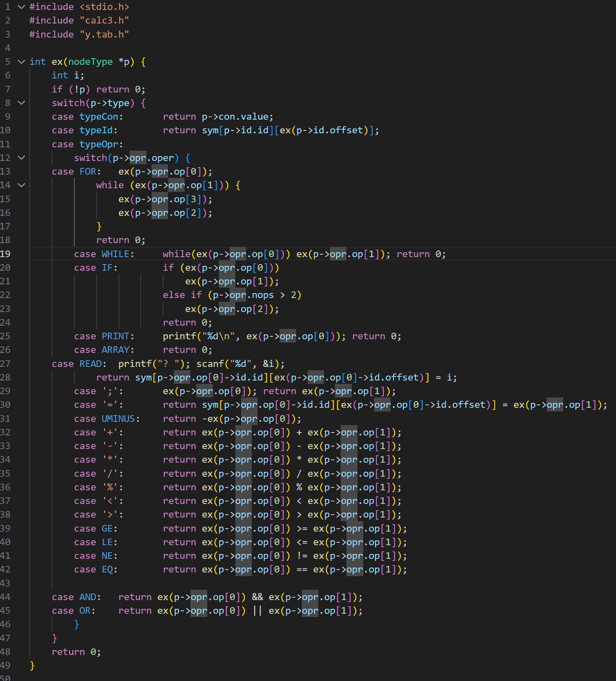Screen dimensions: 616x681
Task: Click 'op[2]' on line 16
Action: (188, 213)
